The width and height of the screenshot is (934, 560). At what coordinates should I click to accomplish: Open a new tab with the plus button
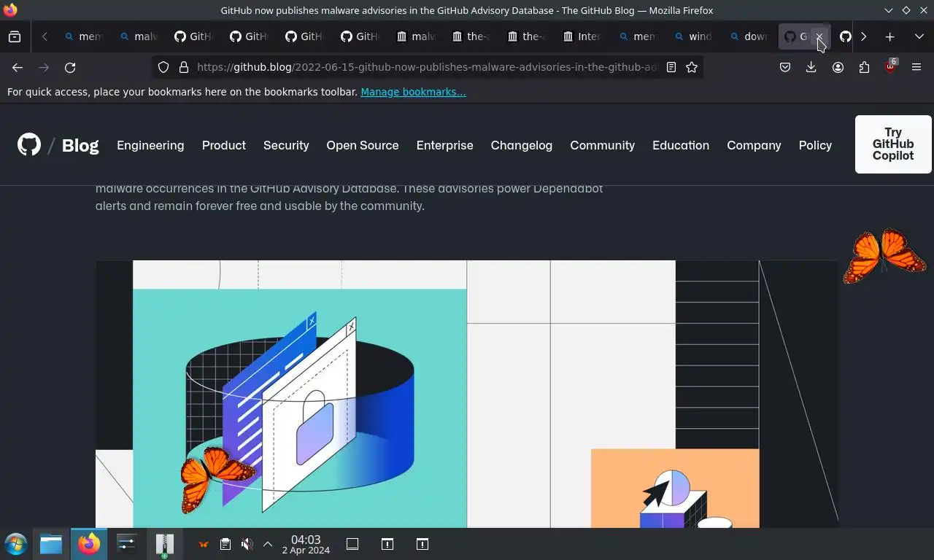(x=889, y=36)
